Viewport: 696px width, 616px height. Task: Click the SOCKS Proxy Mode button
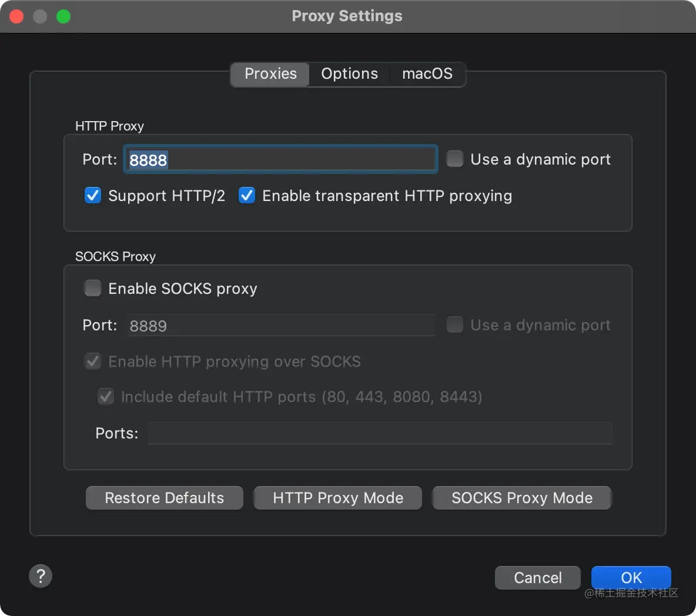coord(521,498)
